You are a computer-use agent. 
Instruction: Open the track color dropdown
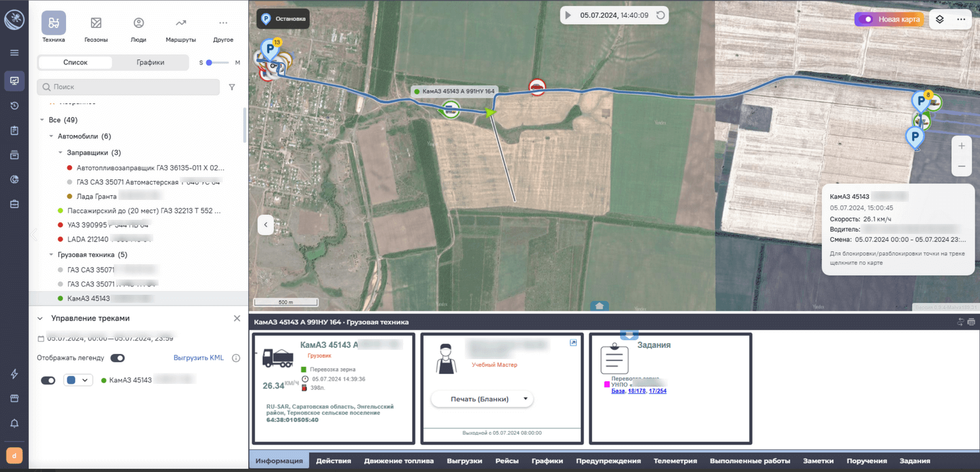[x=78, y=381]
